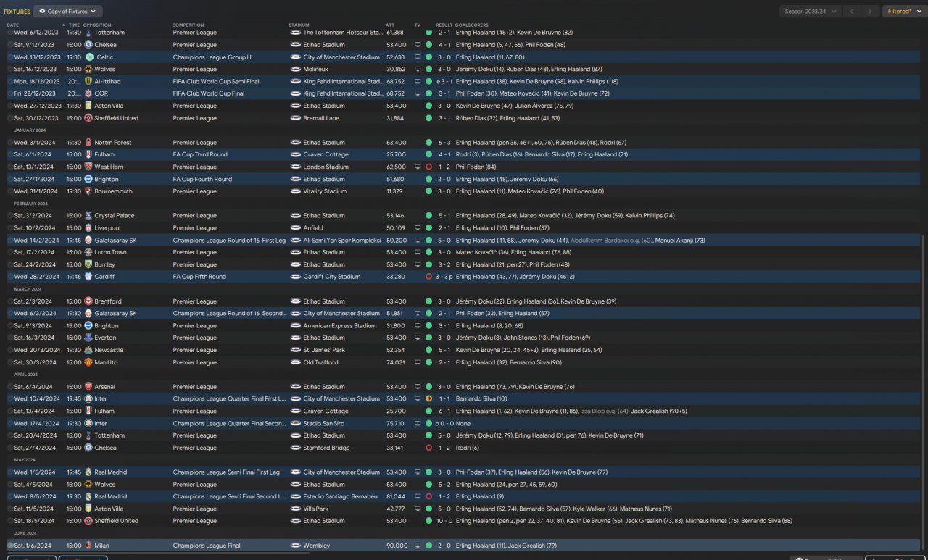Click the Arsenal club badge
The image size is (928, 560).
[88, 387]
